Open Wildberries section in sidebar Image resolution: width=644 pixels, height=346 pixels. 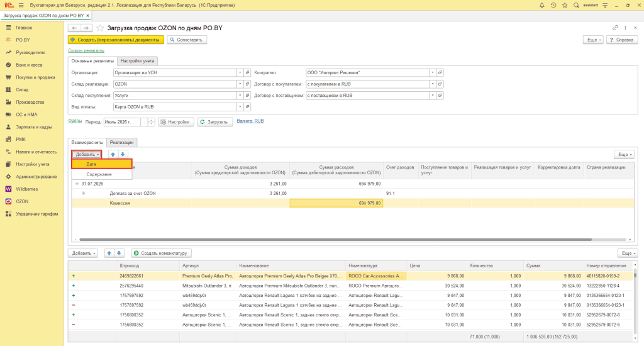click(x=26, y=189)
